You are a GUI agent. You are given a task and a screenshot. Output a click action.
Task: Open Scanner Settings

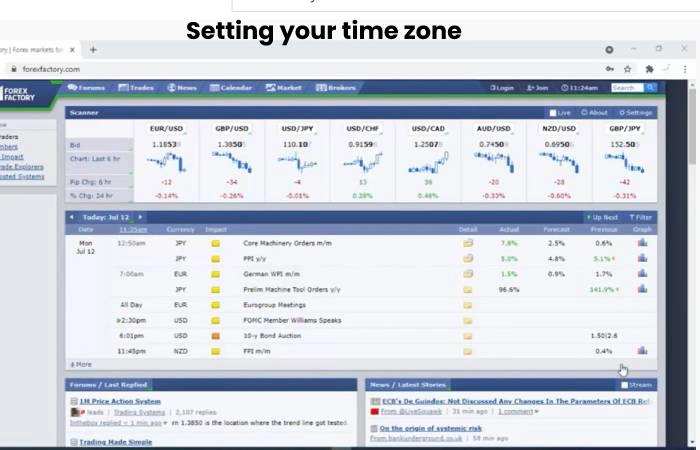coord(636,113)
